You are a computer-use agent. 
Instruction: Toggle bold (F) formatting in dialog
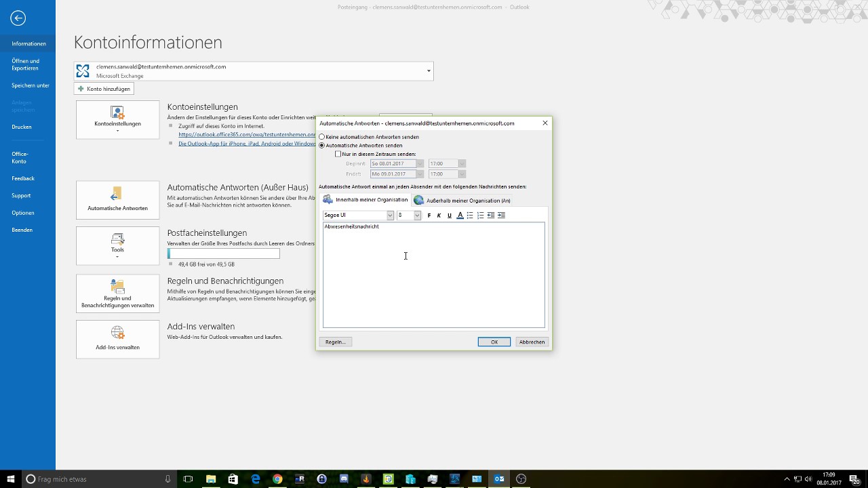pos(429,216)
